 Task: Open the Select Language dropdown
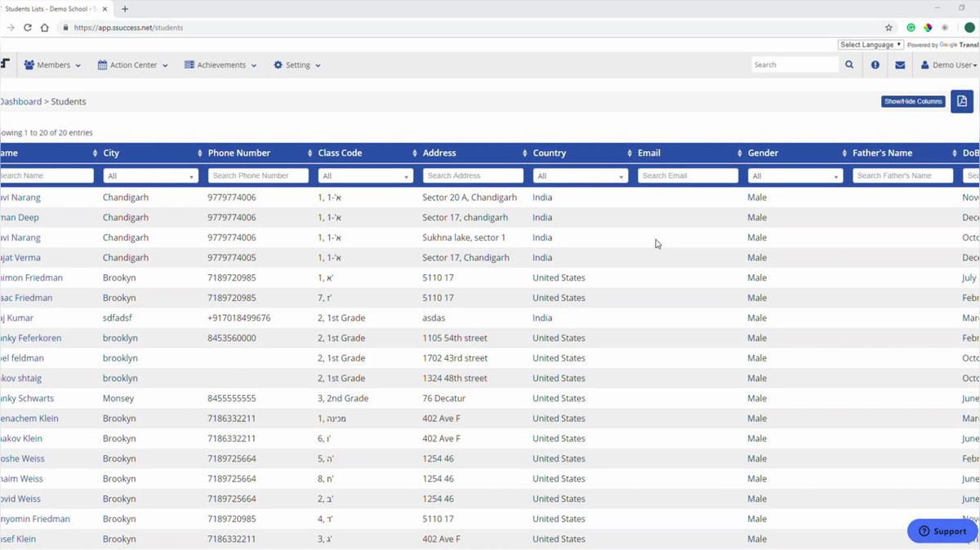coord(871,45)
